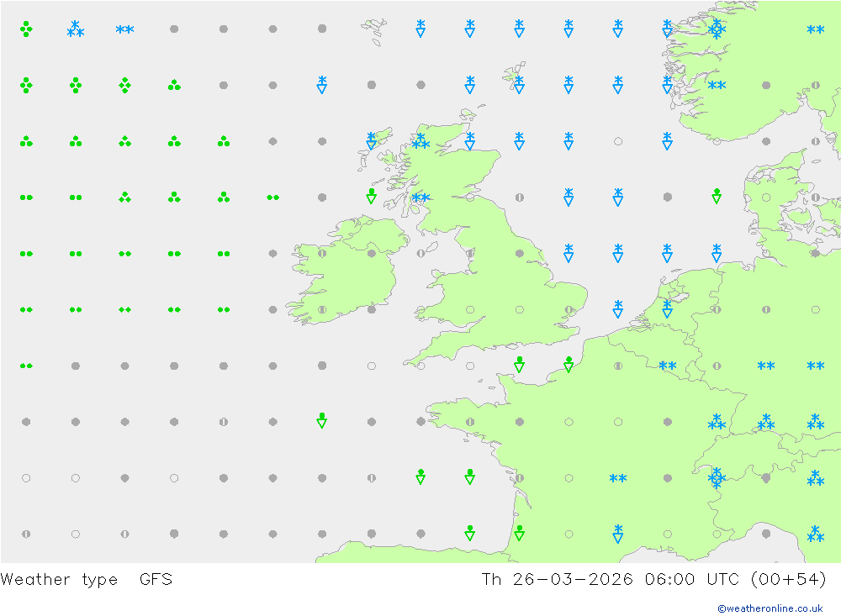
Task: Select the half-filled circle over East Anglia
Action: click(x=569, y=309)
